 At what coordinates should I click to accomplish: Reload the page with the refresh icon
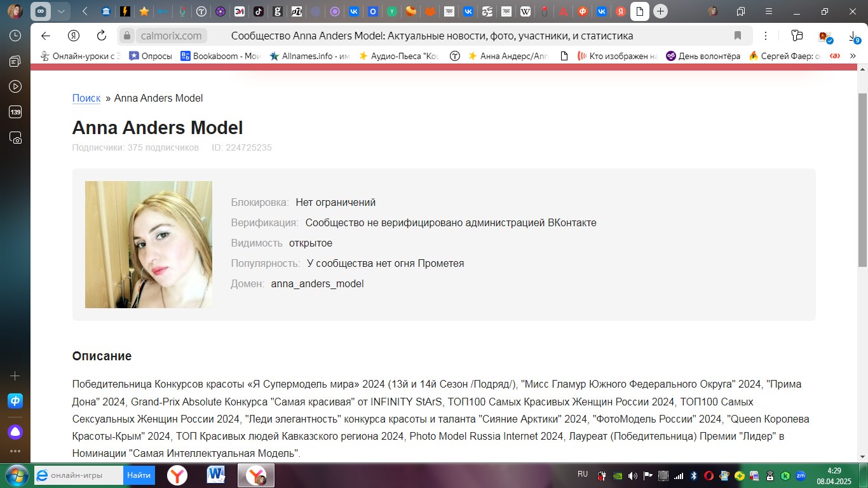(101, 36)
